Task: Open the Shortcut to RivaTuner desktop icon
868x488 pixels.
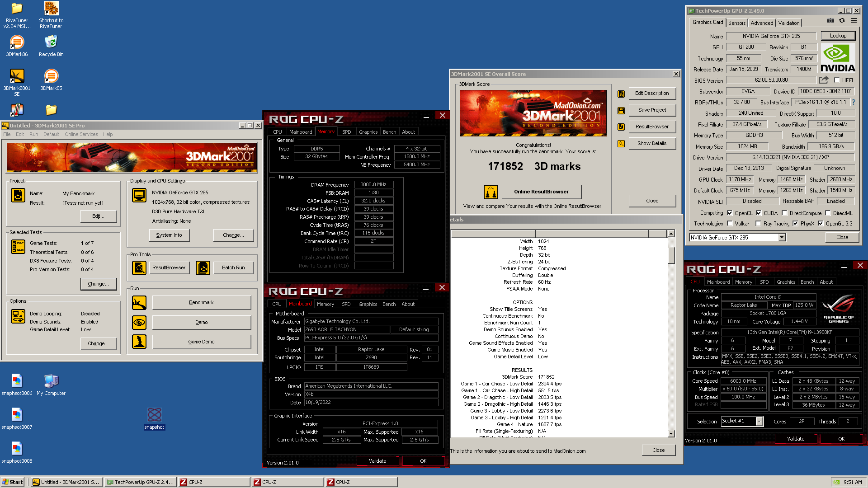Action: point(51,14)
